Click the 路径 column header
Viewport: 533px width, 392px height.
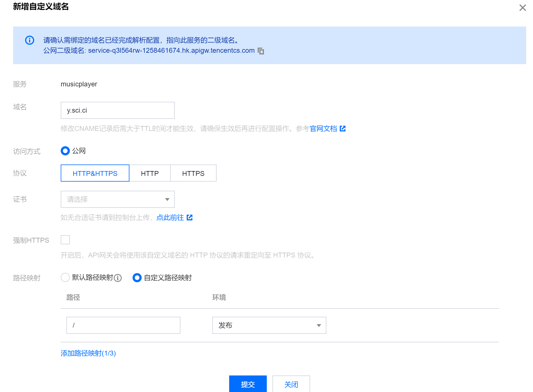point(73,297)
